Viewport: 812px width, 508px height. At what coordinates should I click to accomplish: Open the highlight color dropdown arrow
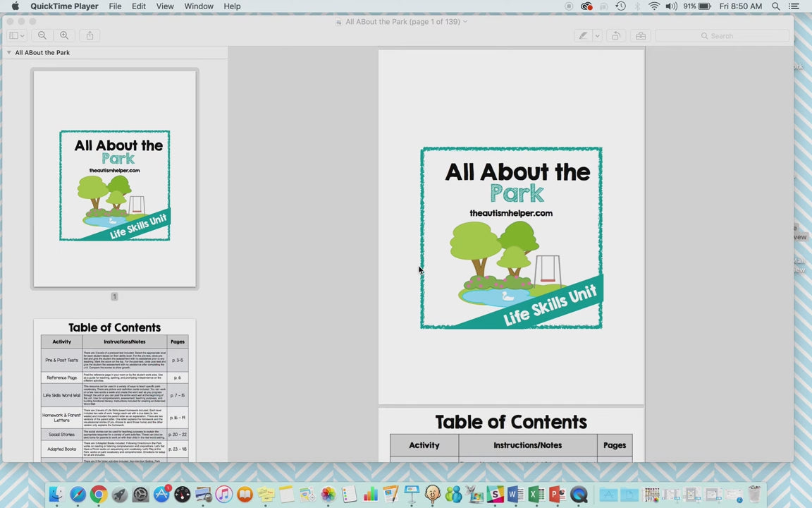pyautogui.click(x=597, y=35)
